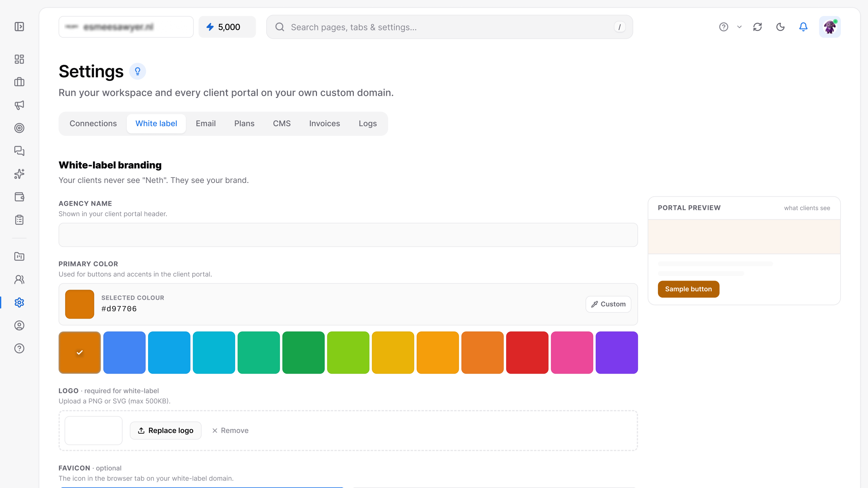The height and width of the screenshot is (488, 868).
Task: Focus the Agency name input field
Action: click(x=348, y=235)
